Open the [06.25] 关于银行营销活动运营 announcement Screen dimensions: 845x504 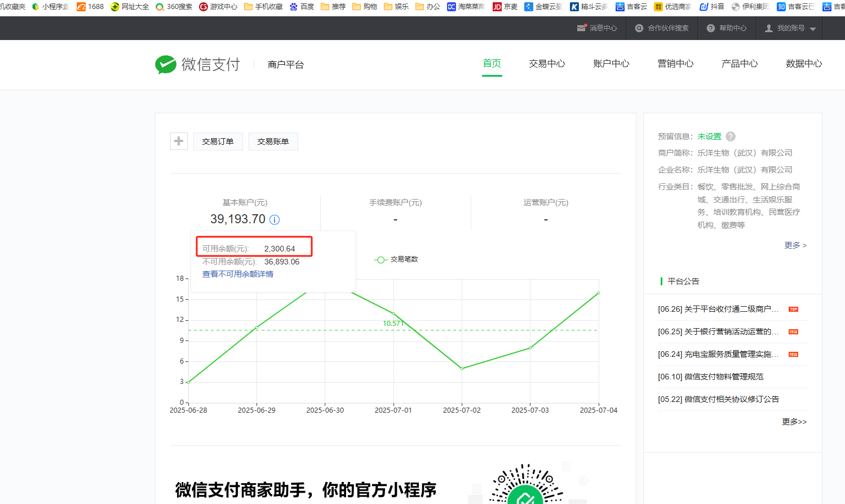(x=718, y=331)
